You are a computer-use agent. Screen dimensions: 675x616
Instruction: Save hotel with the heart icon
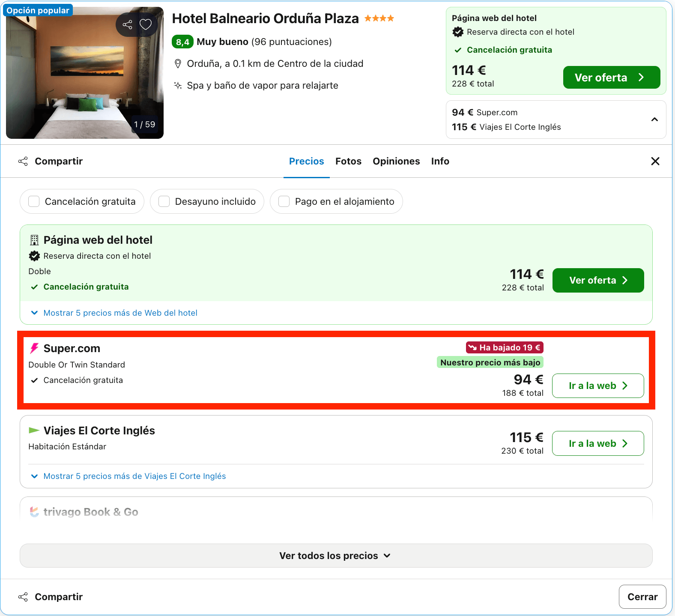pos(146,24)
